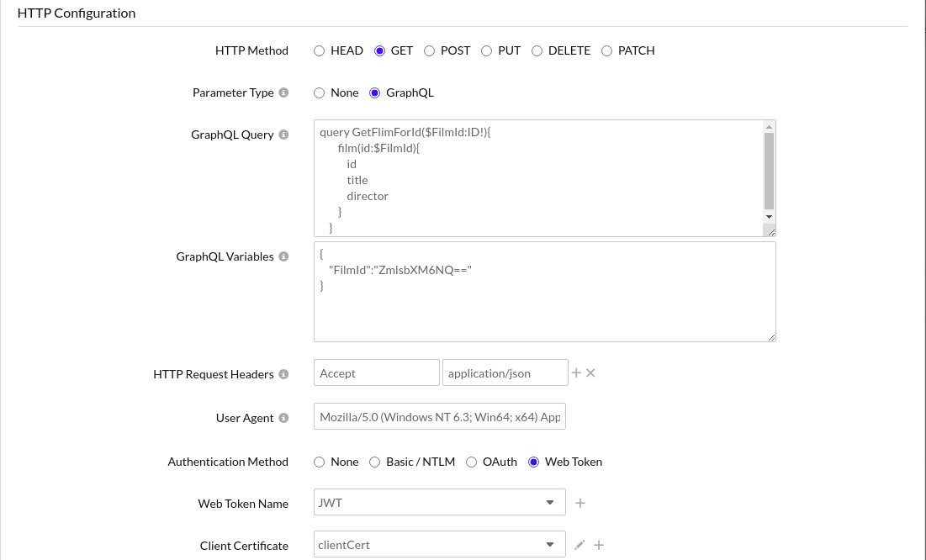Click info icon next to HTTP Request Headers
926x560 pixels.
pyautogui.click(x=283, y=374)
